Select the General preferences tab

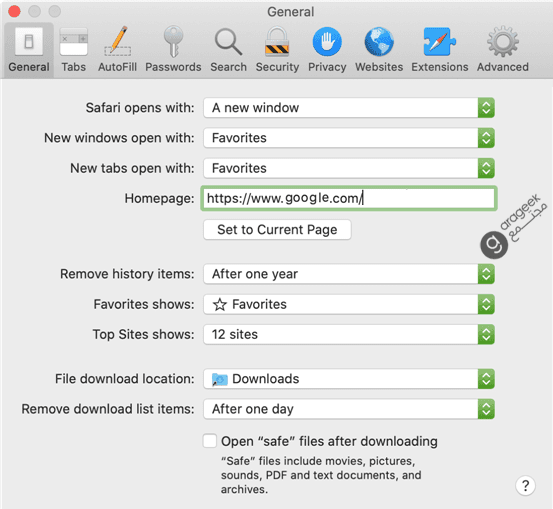pyautogui.click(x=29, y=49)
